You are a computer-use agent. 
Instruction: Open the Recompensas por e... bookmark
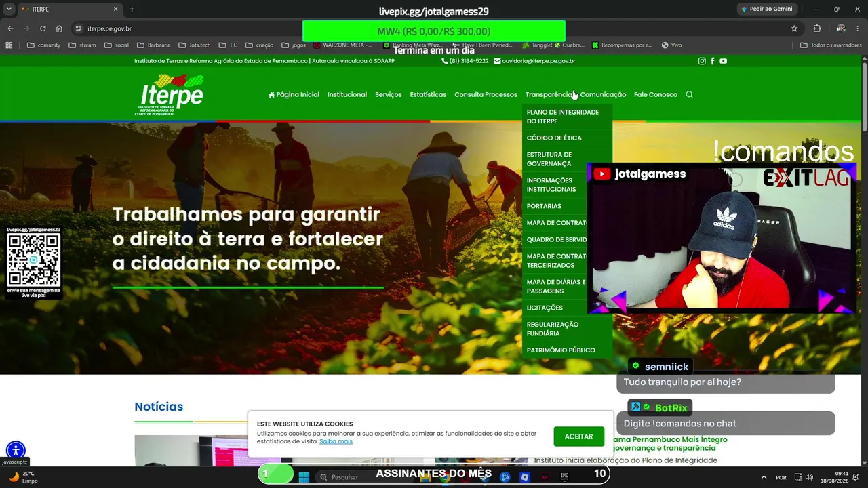[x=622, y=45]
